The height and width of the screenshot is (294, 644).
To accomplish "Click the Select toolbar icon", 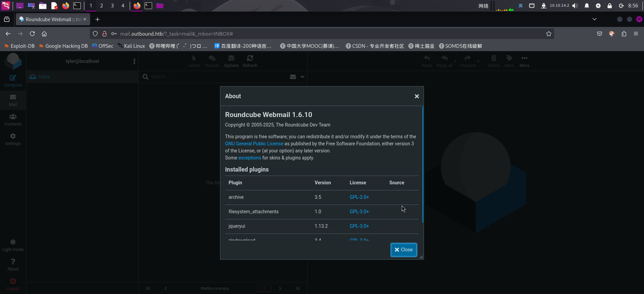I will point(194,61).
